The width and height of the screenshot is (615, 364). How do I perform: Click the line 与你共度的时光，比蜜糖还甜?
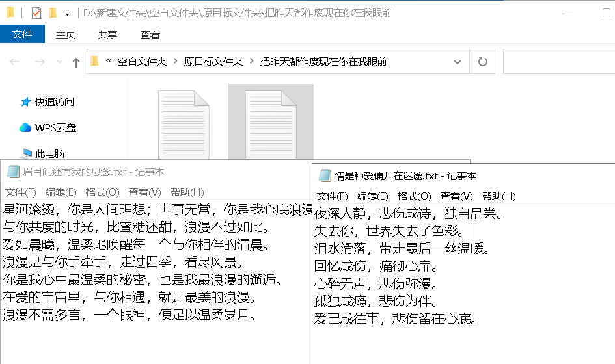[x=136, y=227]
